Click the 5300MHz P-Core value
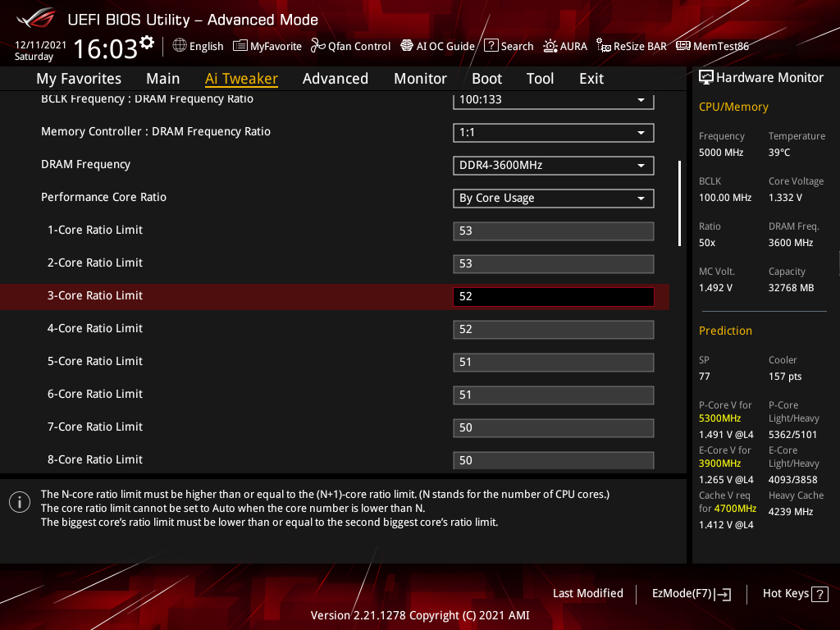The height and width of the screenshot is (630, 840). point(719,418)
